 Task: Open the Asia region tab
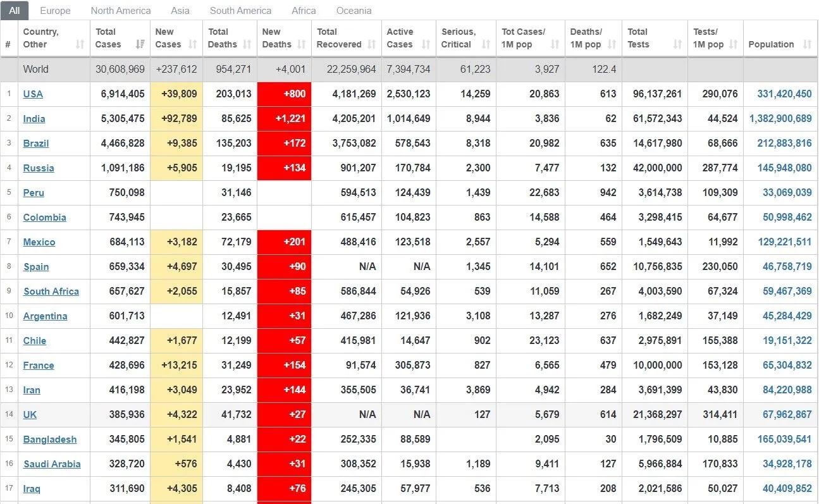click(180, 11)
